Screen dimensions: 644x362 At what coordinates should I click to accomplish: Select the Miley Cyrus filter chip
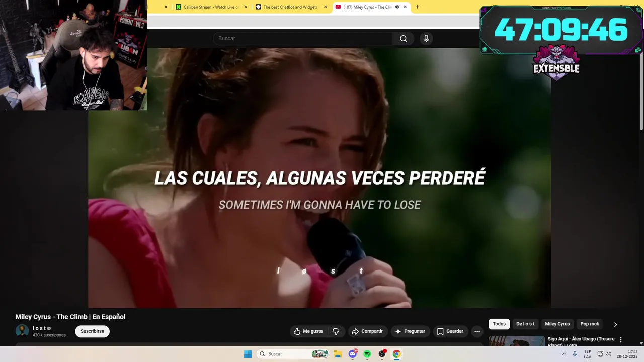tap(557, 324)
